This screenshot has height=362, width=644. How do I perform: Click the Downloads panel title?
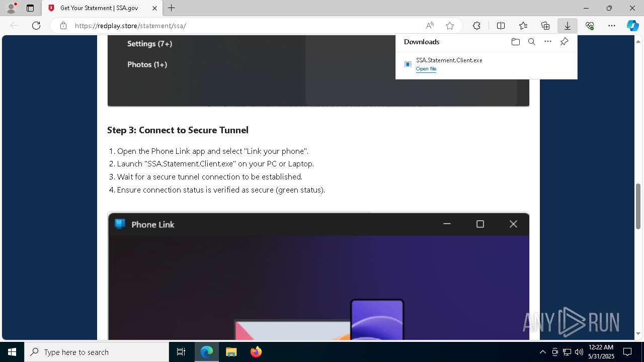pos(422,42)
